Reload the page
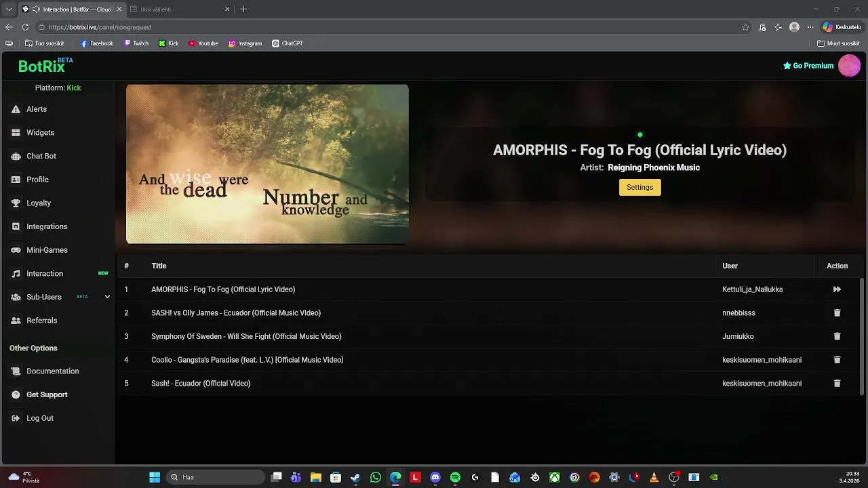This screenshot has height=488, width=868. [25, 27]
